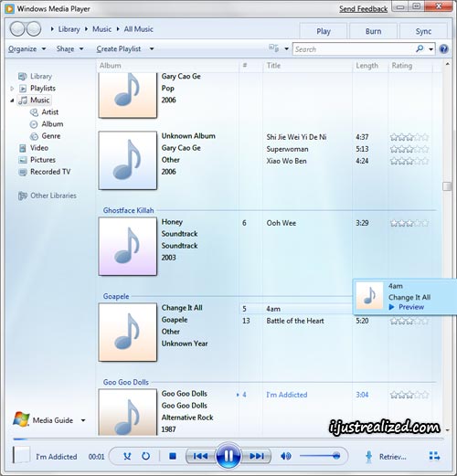457x476 pixels.
Task: Open the Share menu
Action: [x=69, y=48]
